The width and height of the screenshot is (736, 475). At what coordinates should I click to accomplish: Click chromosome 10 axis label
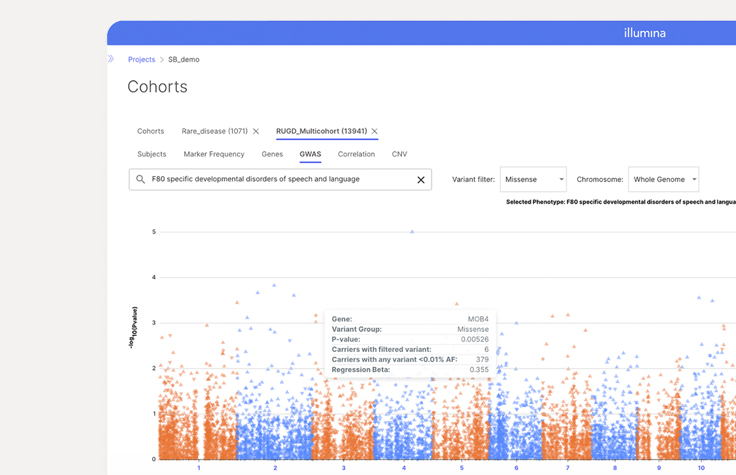[701, 468]
